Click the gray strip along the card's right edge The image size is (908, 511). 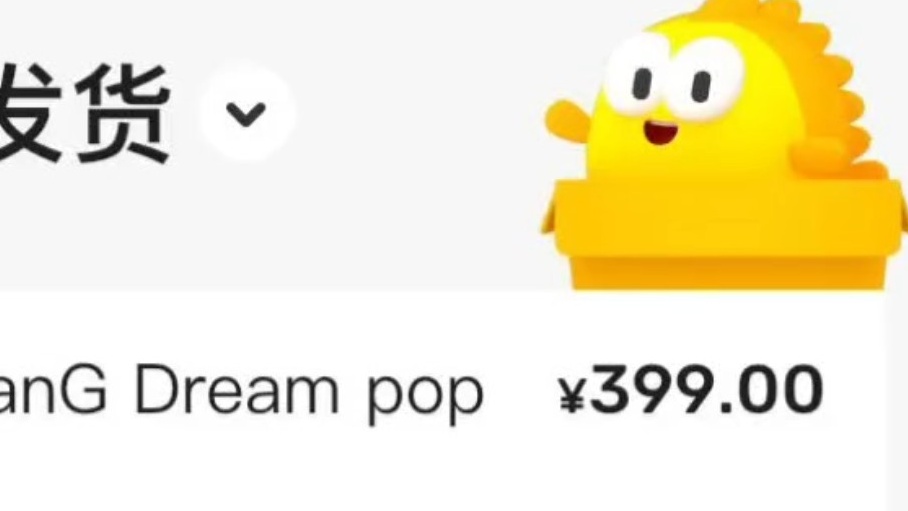897,400
